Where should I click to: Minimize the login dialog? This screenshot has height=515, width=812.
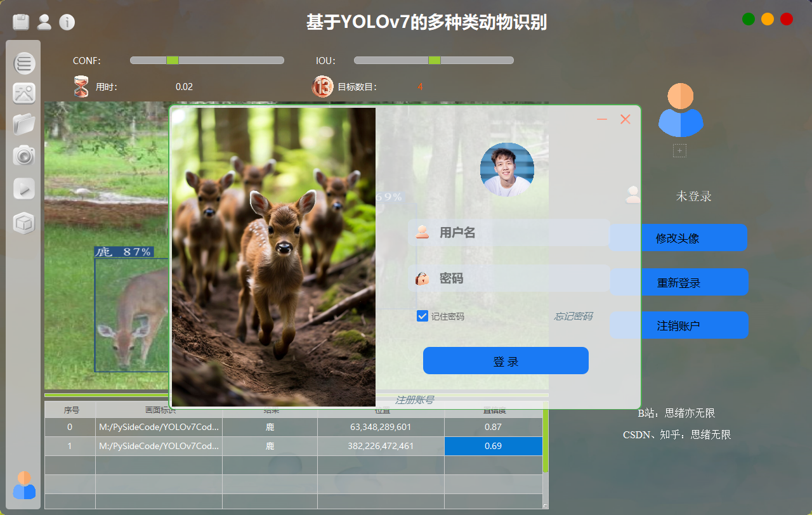[x=602, y=119]
